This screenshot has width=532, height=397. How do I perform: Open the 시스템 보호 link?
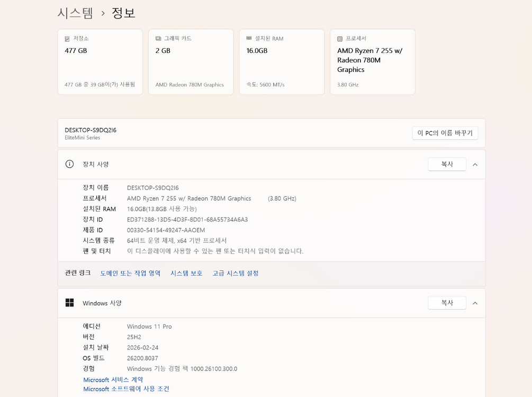186,273
